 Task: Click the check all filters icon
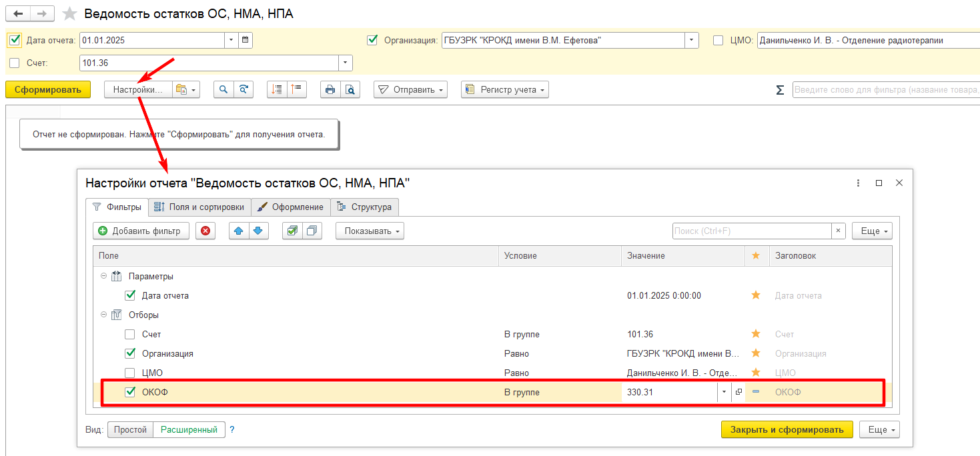tap(292, 231)
